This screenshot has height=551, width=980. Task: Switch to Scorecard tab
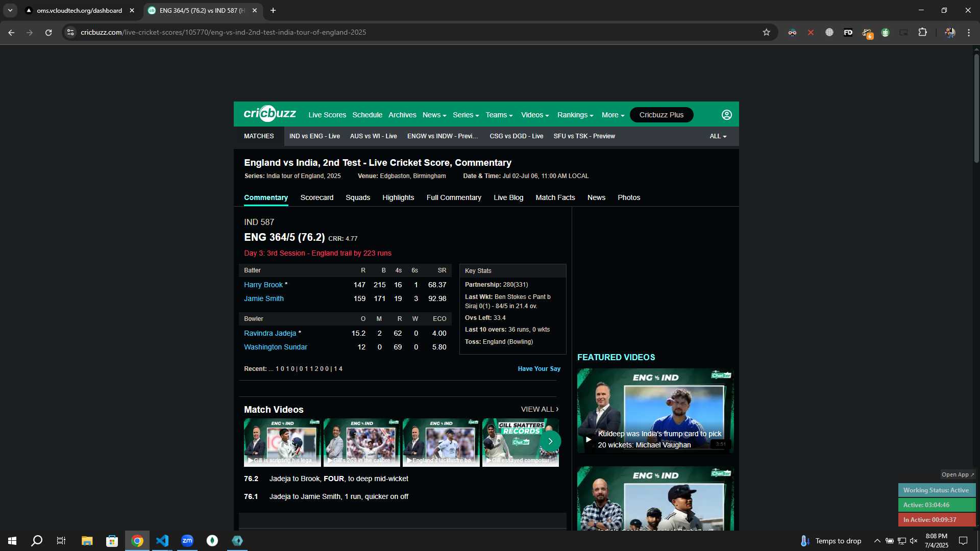(x=316, y=197)
